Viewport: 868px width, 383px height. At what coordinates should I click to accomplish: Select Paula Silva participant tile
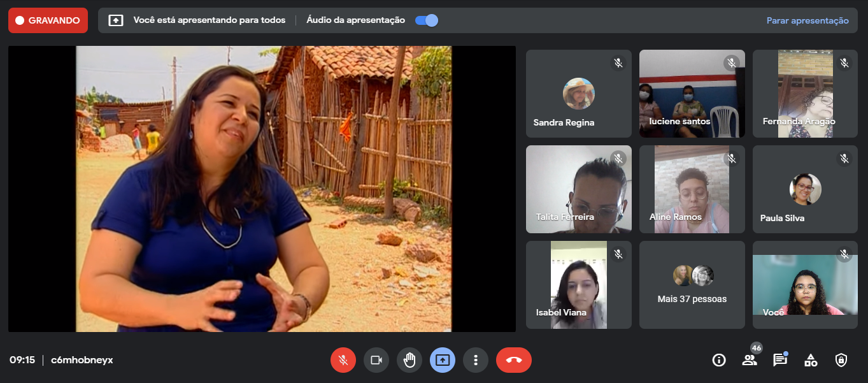[x=805, y=189]
